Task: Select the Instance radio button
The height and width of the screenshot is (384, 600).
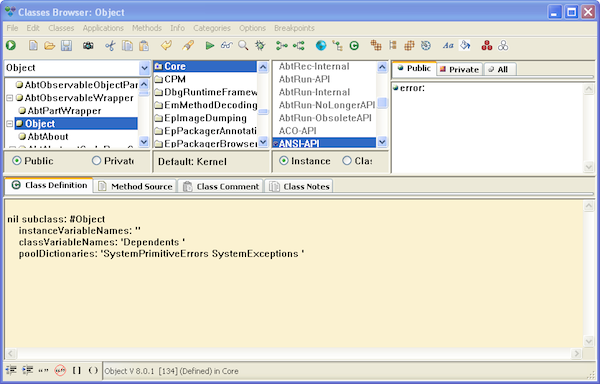Action: pyautogui.click(x=284, y=161)
